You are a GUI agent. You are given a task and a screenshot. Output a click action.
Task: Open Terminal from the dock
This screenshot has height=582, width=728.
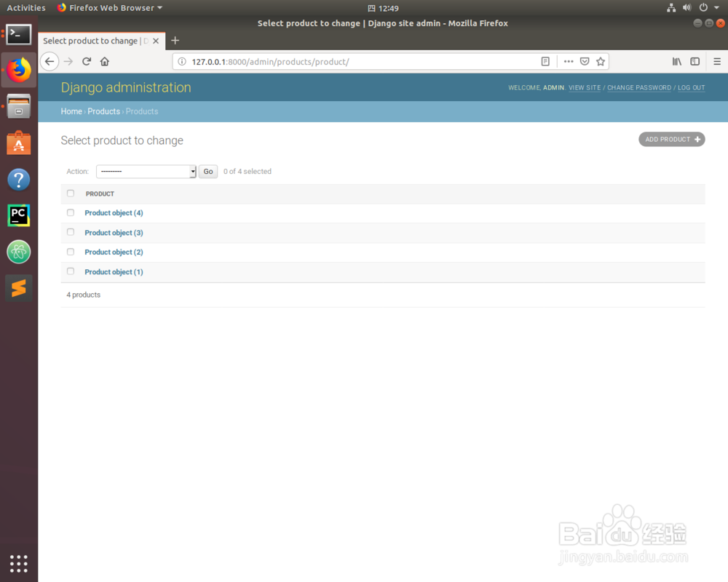19,34
